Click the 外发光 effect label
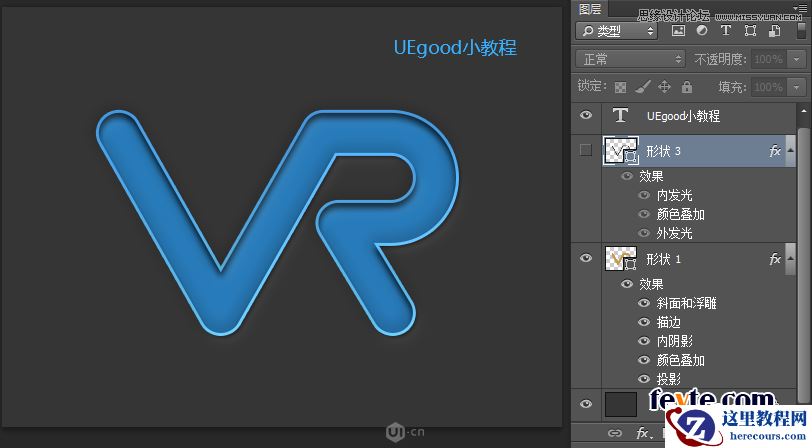The width and height of the screenshot is (812, 448). pyautogui.click(x=674, y=233)
